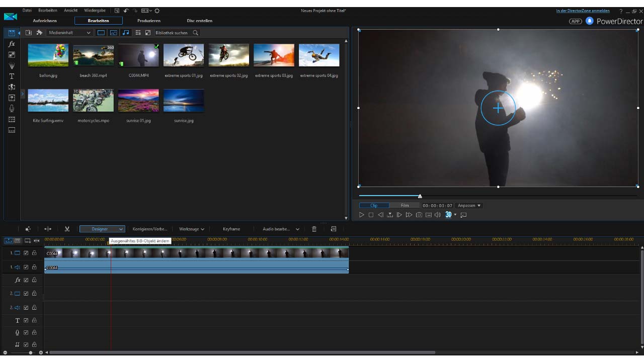Click the import media icon in library toolbar

click(29, 33)
